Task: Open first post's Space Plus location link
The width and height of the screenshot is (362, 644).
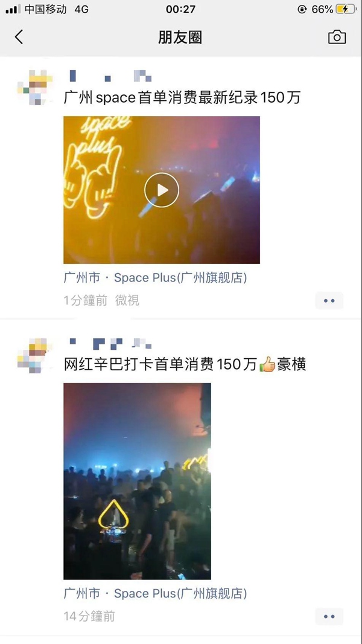Action: click(x=156, y=278)
